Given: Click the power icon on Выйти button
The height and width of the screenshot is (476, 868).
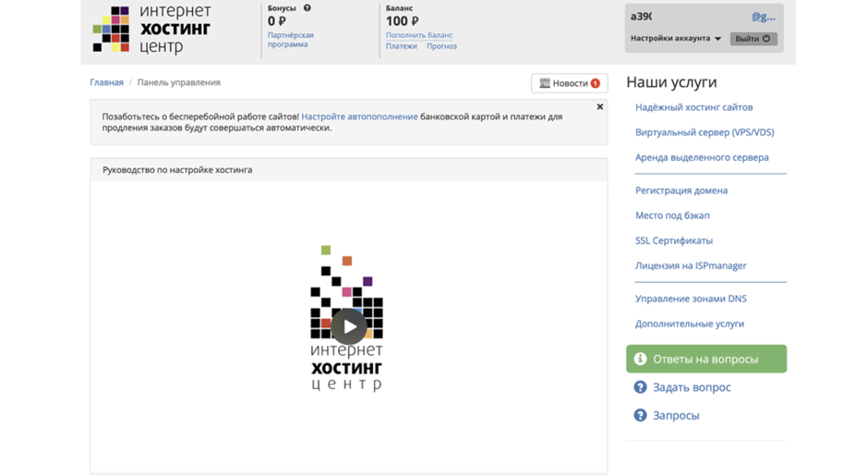Looking at the screenshot, I should 766,38.
